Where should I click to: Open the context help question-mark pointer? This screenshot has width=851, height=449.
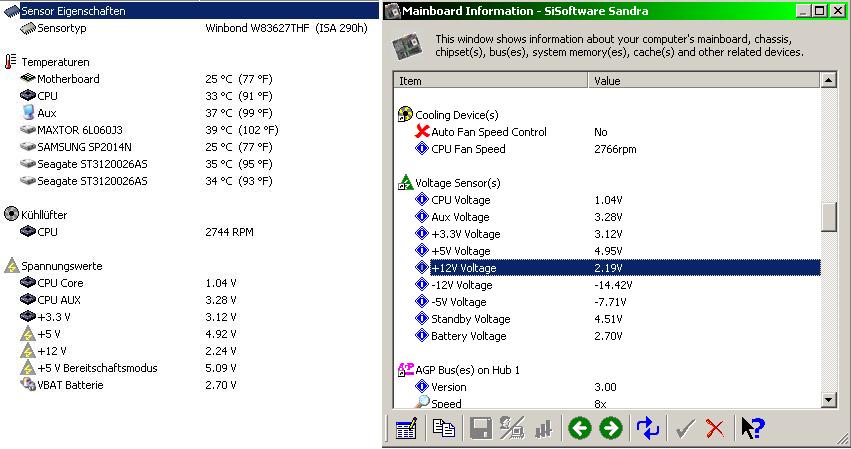(x=752, y=429)
